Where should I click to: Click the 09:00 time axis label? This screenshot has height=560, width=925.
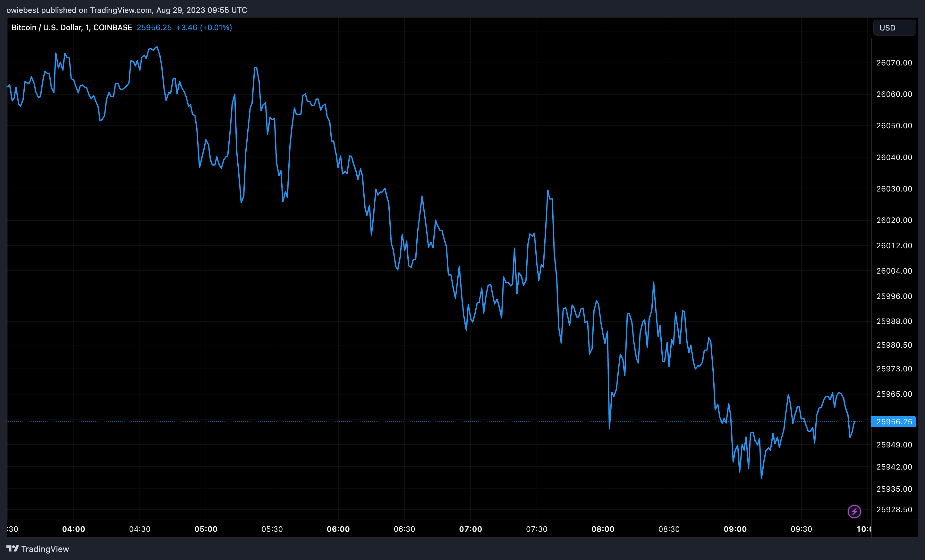(x=735, y=529)
